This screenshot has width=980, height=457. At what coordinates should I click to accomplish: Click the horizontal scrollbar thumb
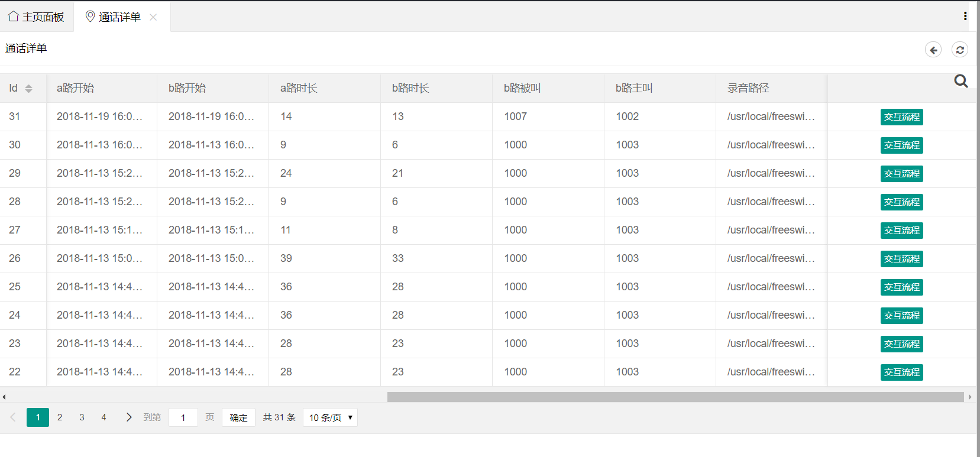pos(675,397)
